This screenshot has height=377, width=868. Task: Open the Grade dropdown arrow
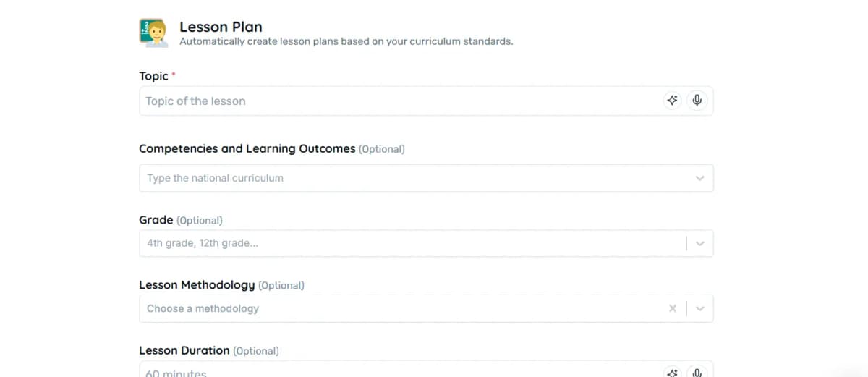point(699,243)
